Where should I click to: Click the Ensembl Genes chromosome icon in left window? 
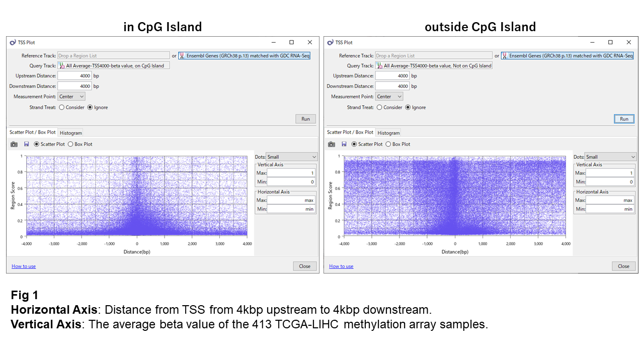coord(182,56)
